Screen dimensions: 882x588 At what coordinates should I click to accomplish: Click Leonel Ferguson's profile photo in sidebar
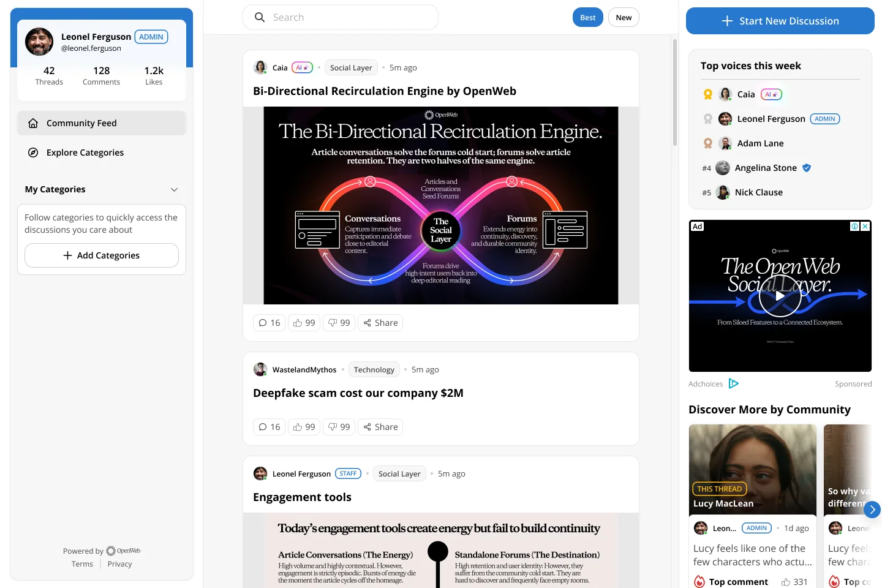39,42
